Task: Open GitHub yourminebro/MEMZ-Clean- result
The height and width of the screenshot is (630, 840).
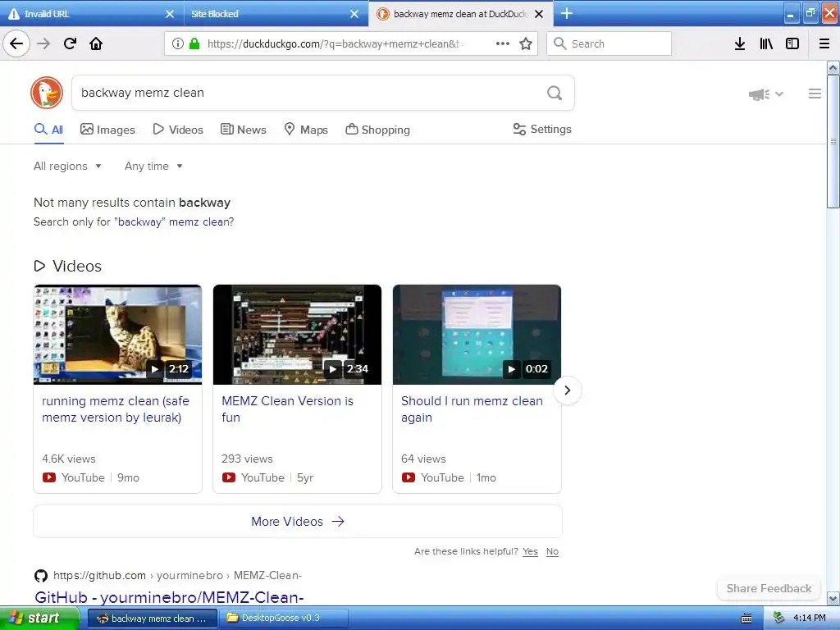Action: point(169,597)
